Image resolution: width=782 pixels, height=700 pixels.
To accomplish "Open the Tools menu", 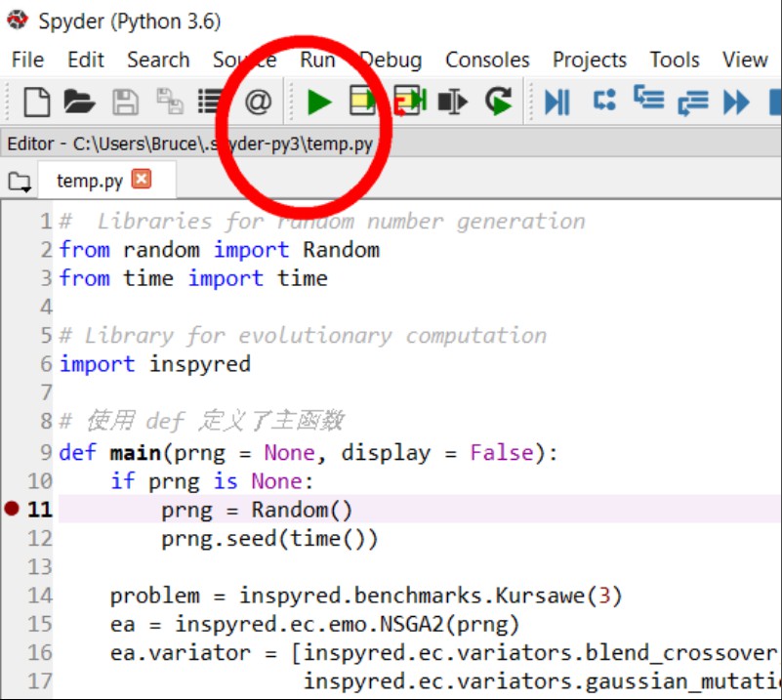I will 675,60.
